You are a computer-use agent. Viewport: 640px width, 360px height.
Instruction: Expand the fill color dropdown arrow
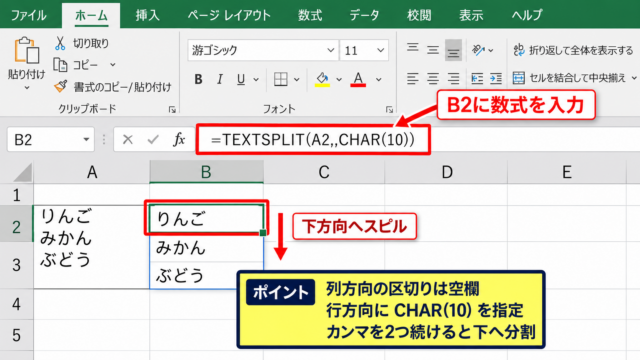pos(339,79)
